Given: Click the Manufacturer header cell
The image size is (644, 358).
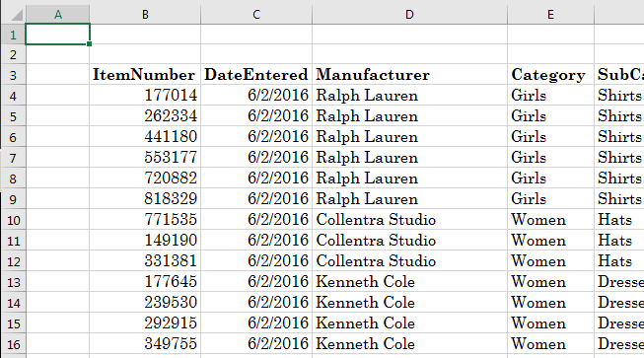Looking at the screenshot, I should point(409,75).
